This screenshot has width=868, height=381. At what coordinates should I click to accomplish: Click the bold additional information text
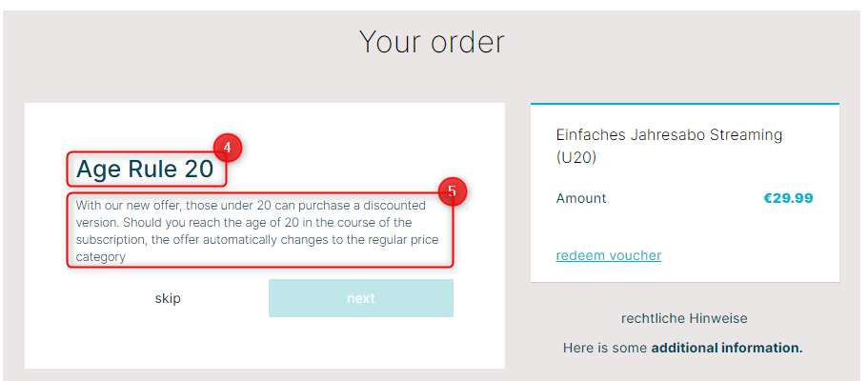click(x=727, y=349)
